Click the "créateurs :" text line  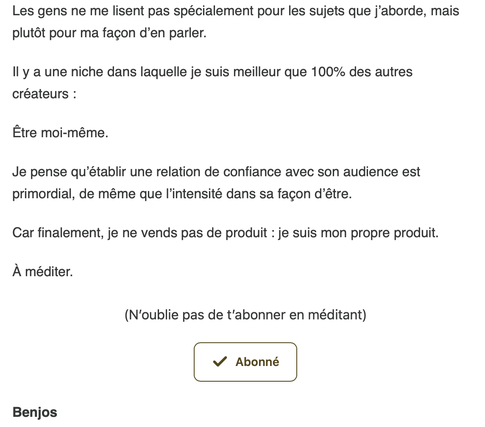pyautogui.click(x=44, y=94)
